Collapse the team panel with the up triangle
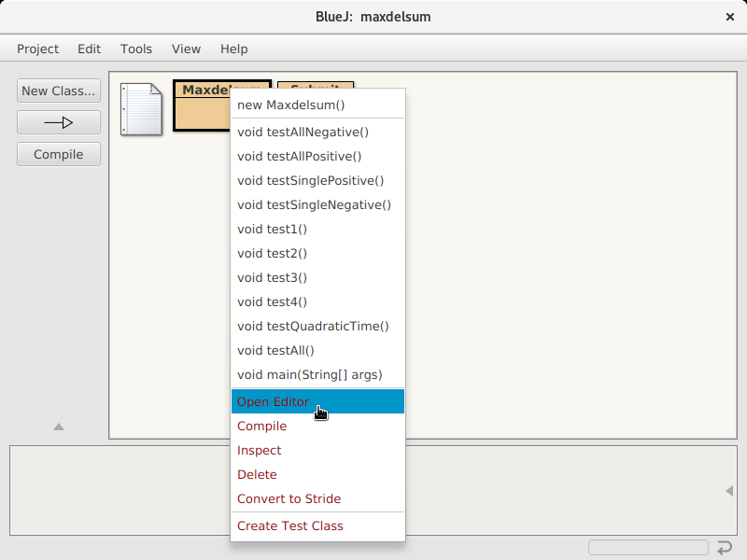 pyautogui.click(x=59, y=427)
